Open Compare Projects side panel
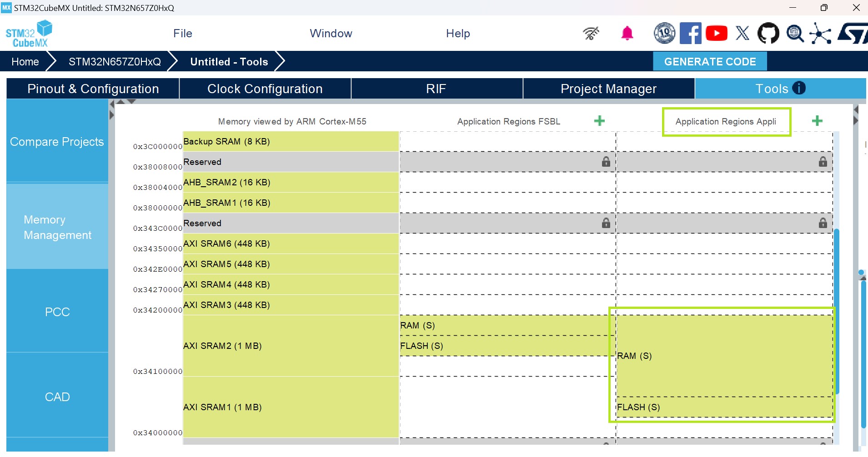 point(57,142)
